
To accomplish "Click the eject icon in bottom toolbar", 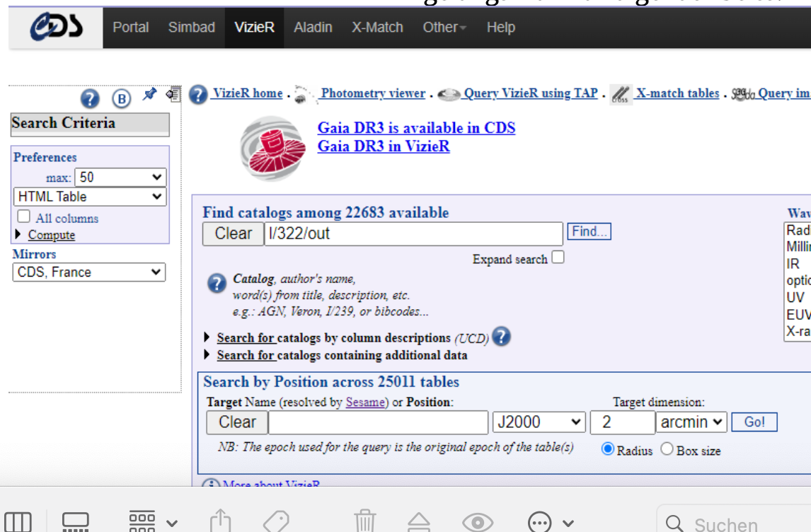I will [x=419, y=521].
